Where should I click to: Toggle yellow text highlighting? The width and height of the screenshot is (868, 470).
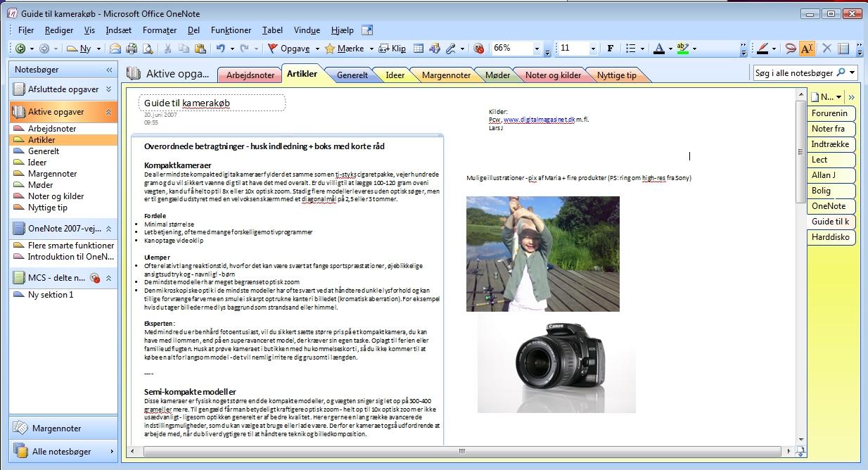click(x=683, y=48)
